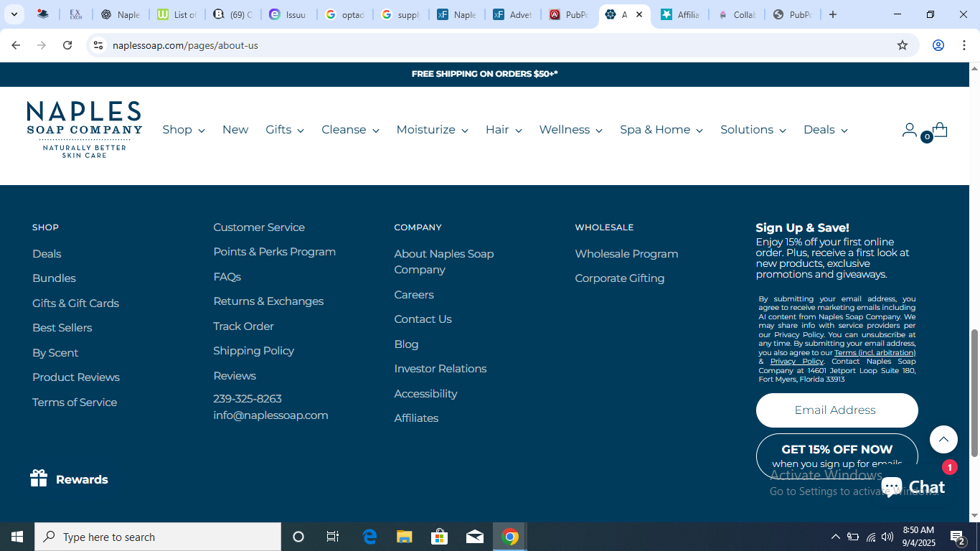Viewport: 980px width, 551px height.
Task: Open the Deals dropdown in navigation
Action: (x=826, y=130)
